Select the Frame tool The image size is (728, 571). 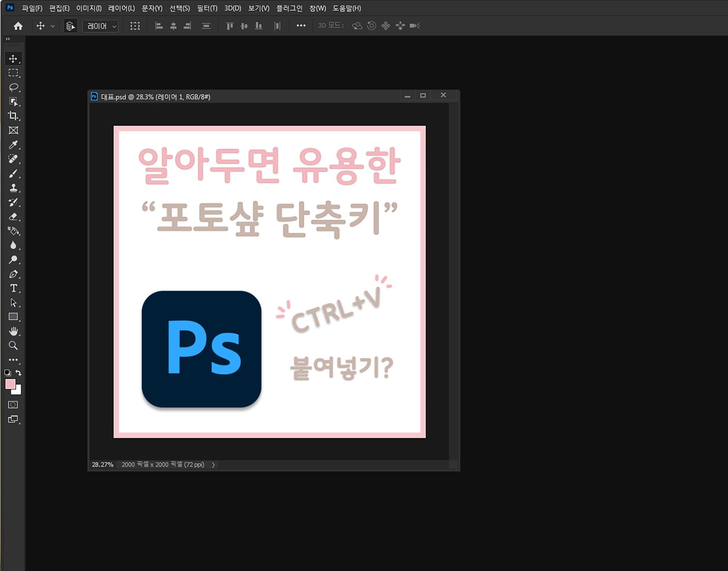(13, 130)
